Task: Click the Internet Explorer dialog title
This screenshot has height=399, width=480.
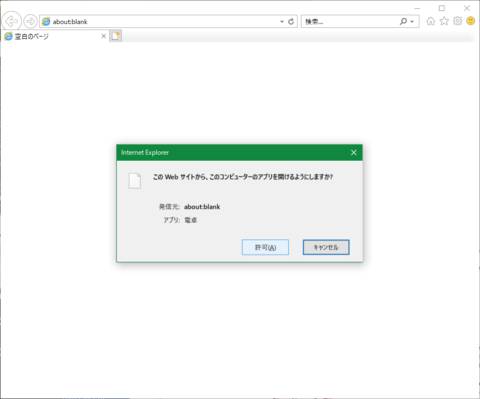Action: click(145, 153)
